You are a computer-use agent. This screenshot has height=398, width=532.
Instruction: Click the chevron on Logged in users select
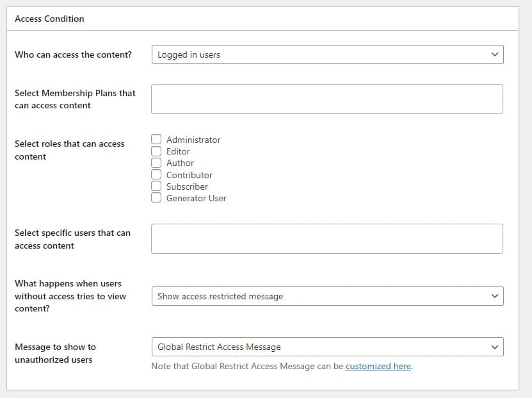click(495, 54)
